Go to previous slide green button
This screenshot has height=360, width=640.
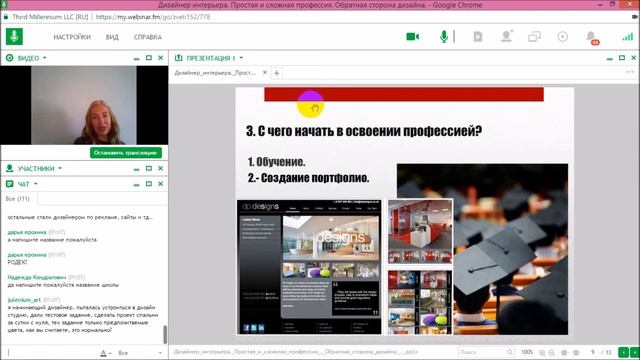(624, 352)
